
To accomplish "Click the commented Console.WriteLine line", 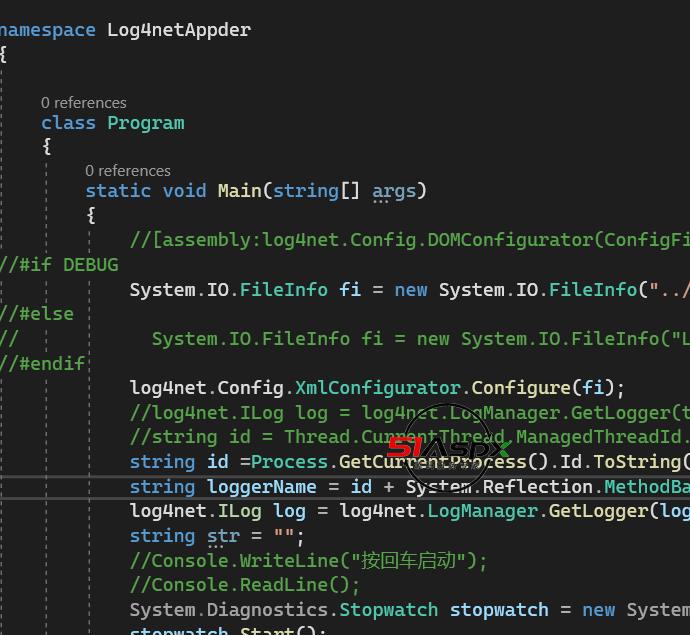I will tap(308, 561).
